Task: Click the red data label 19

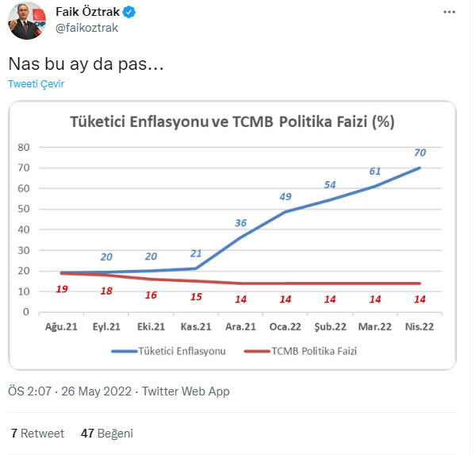Action: [61, 289]
